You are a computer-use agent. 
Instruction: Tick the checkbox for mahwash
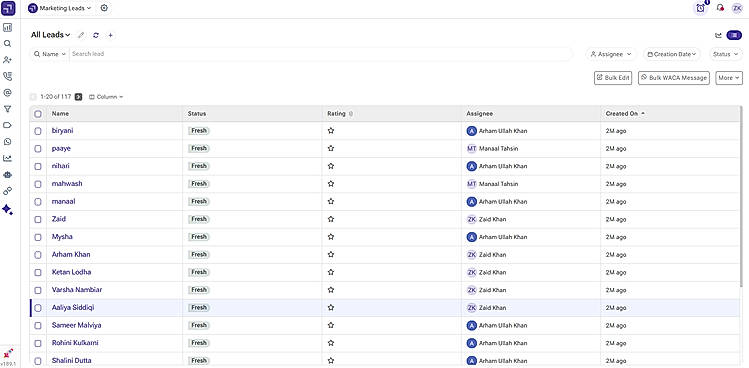coord(38,184)
